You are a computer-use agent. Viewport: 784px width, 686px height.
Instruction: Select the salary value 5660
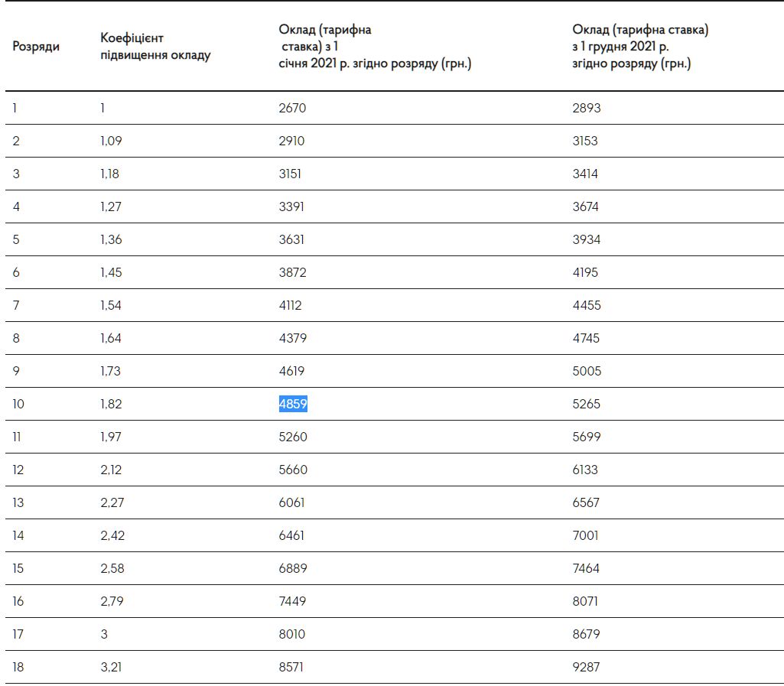point(293,470)
